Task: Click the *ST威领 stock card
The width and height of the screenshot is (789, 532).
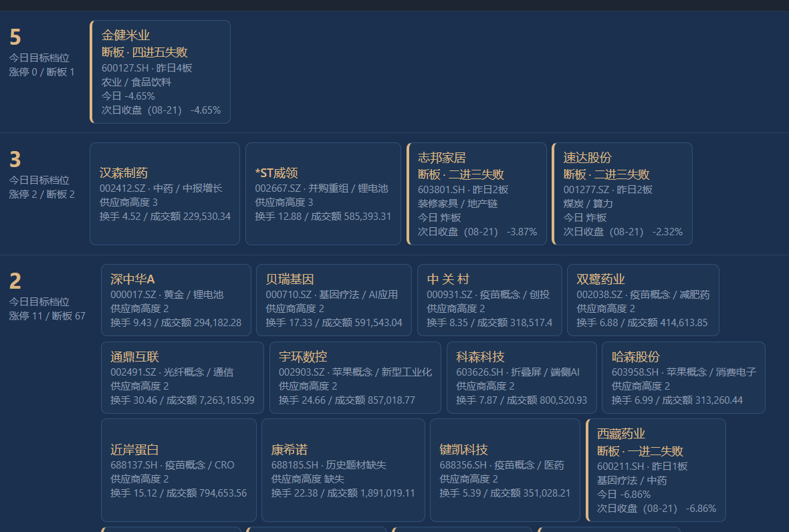Action: pos(323,194)
